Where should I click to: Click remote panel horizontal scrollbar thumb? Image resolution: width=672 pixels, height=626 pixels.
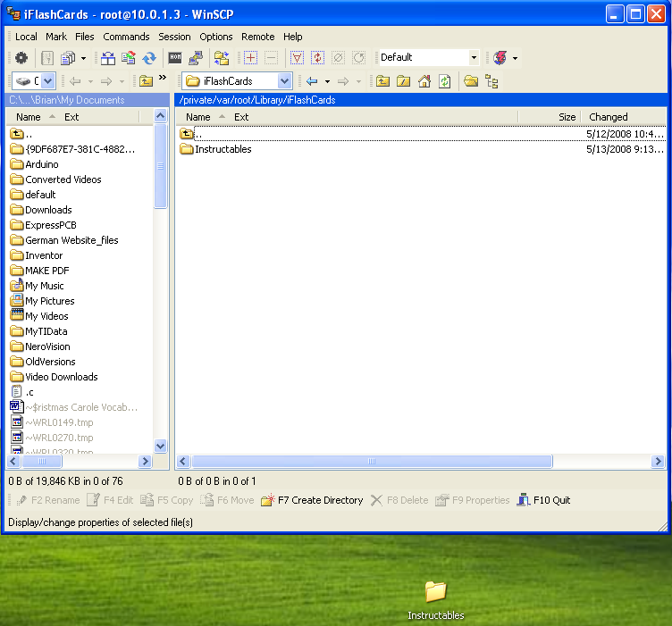[372, 461]
